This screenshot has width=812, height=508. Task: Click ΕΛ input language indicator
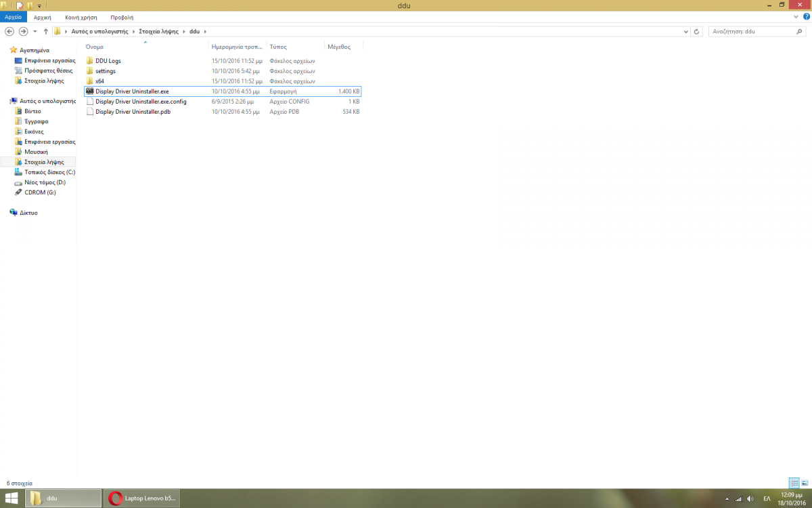[x=767, y=499]
